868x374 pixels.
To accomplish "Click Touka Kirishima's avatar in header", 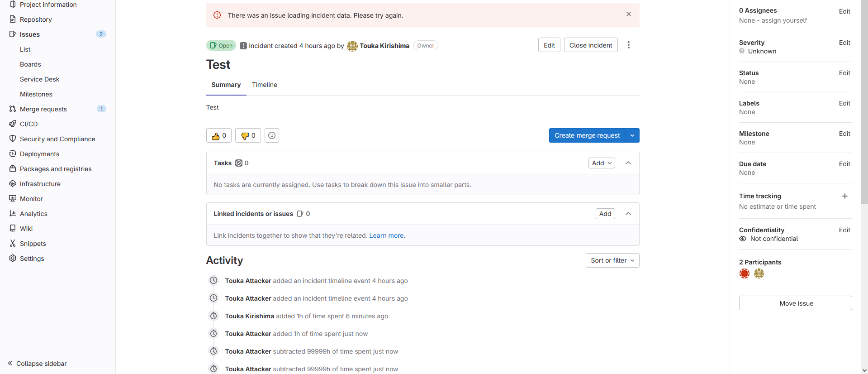I will (352, 46).
